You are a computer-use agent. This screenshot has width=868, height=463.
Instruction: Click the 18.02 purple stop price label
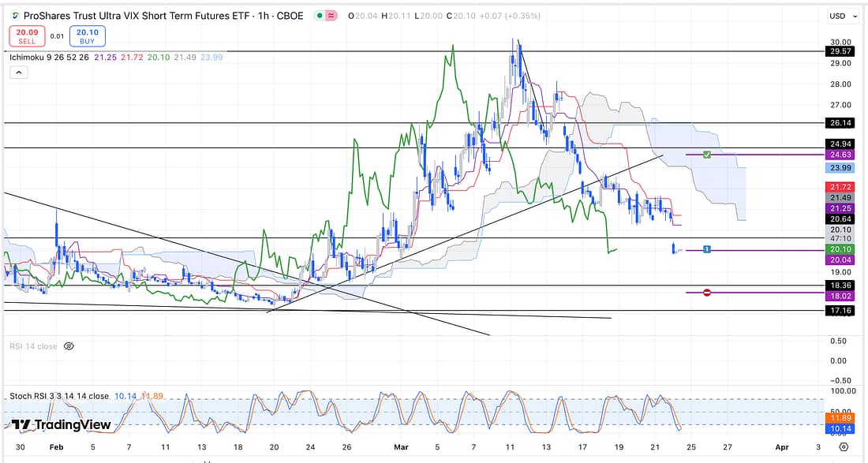click(840, 295)
